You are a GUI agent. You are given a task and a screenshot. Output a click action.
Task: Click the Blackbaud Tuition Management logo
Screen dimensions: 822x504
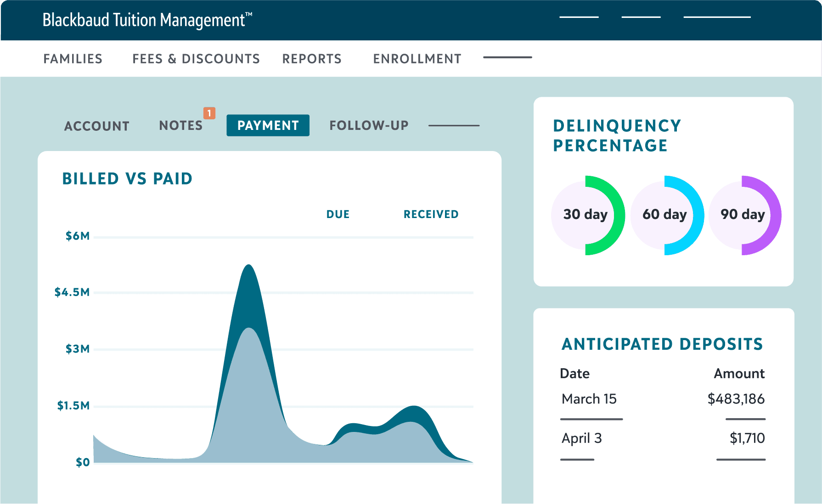point(147,19)
